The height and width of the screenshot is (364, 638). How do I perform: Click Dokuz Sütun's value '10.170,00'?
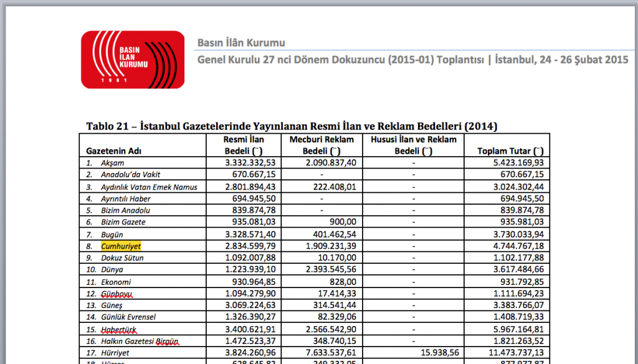click(337, 258)
